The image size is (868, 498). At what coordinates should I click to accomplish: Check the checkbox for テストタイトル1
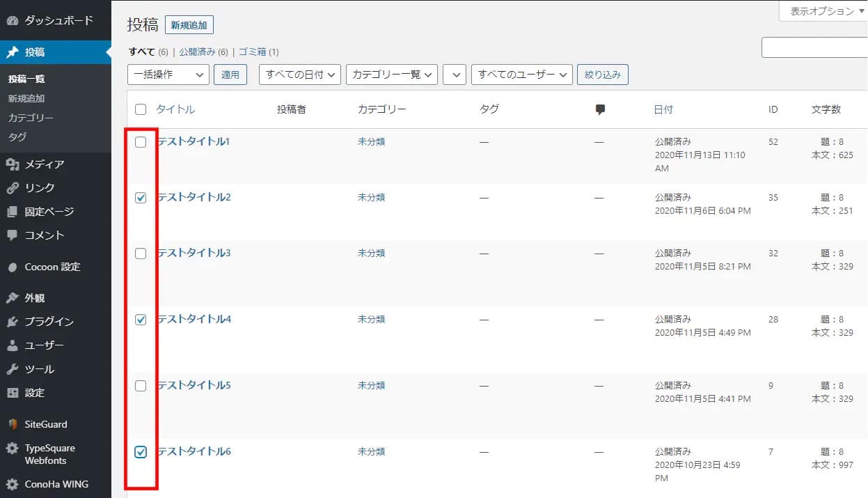[x=141, y=142]
